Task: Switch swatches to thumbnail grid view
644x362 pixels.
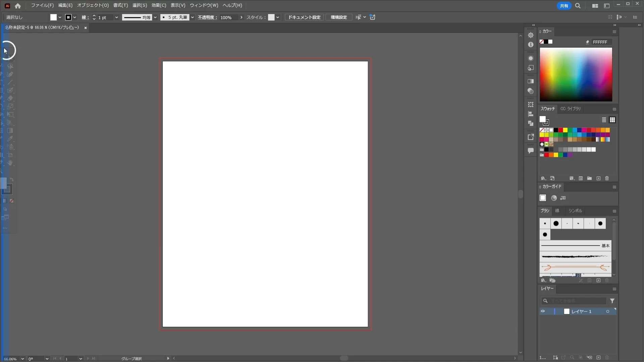Action: tap(612, 120)
